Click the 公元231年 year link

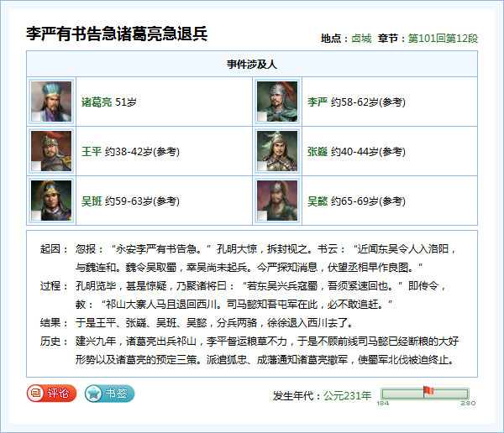pos(347,395)
